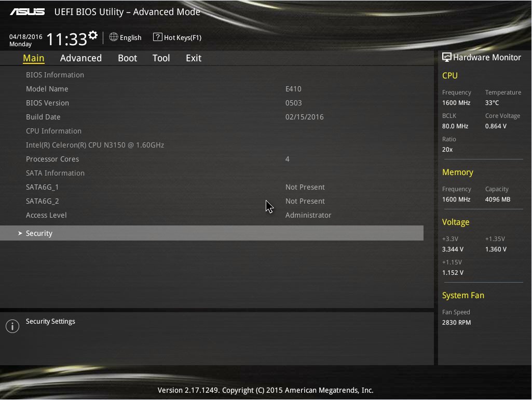Click the English language label
Image resolution: width=532 pixels, height=400 pixels.
pyautogui.click(x=130, y=37)
